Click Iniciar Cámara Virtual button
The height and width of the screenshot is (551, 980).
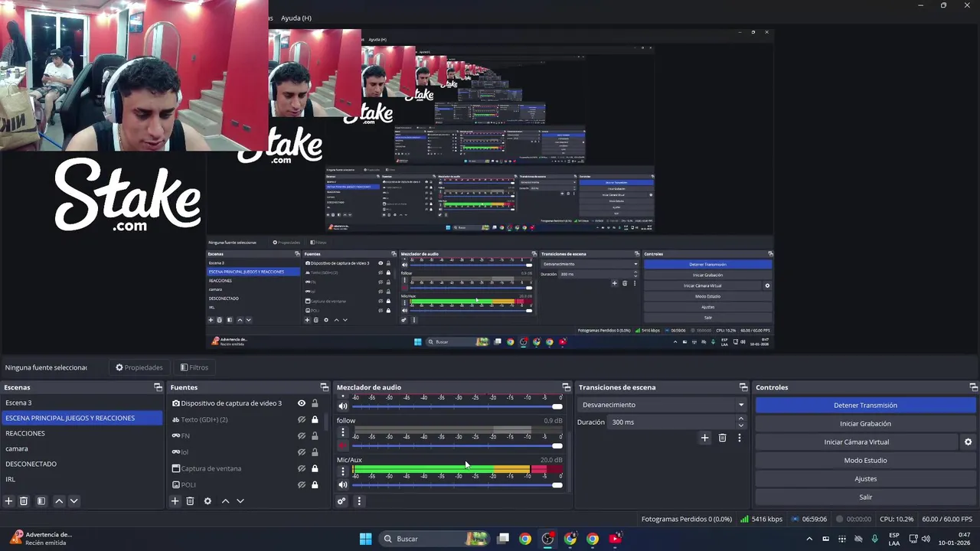tap(857, 442)
